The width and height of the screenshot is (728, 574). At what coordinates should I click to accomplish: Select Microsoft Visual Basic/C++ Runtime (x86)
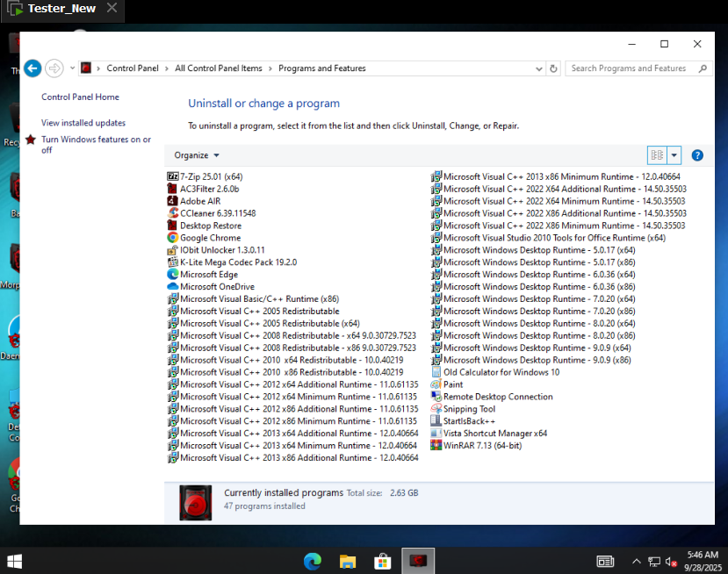click(254, 298)
